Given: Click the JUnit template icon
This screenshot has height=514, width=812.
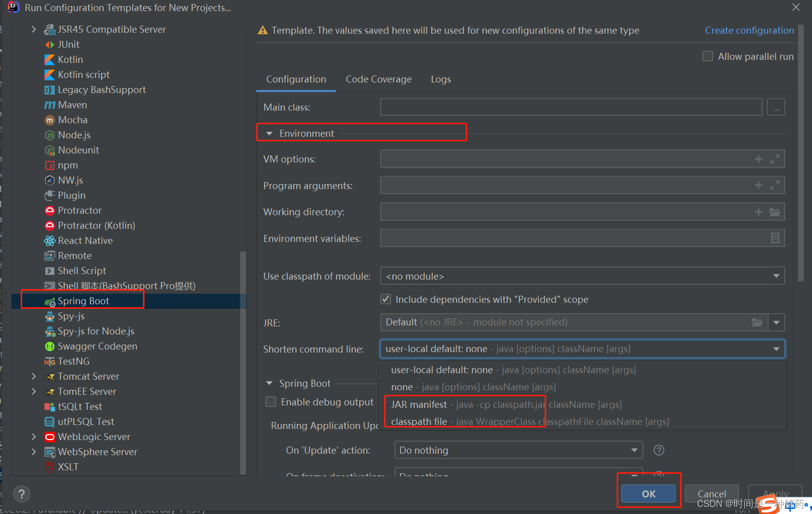Looking at the screenshot, I should [x=50, y=44].
